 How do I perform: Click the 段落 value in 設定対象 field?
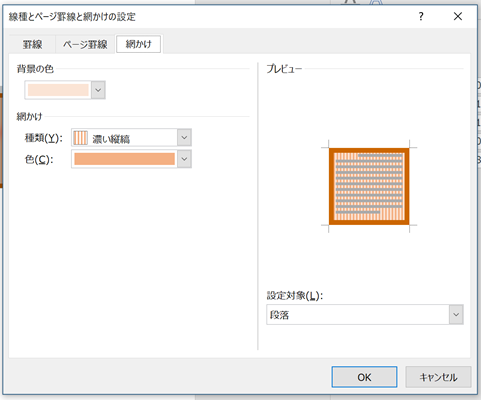pyautogui.click(x=279, y=315)
